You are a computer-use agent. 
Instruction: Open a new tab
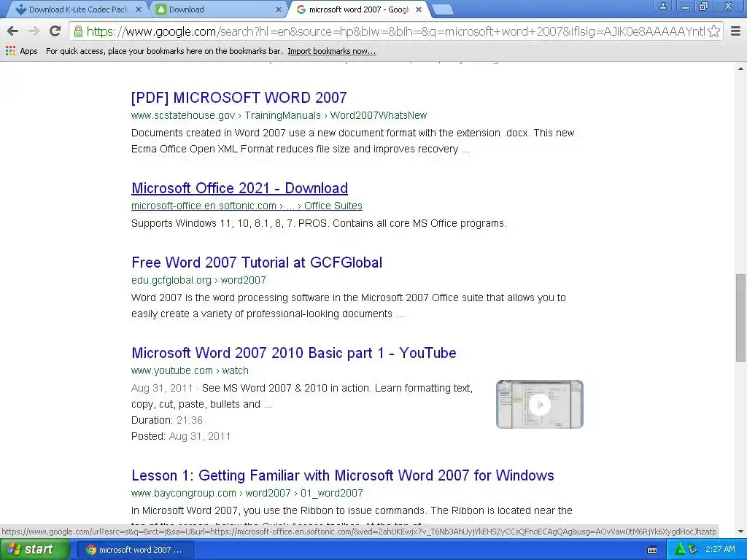pyautogui.click(x=442, y=9)
